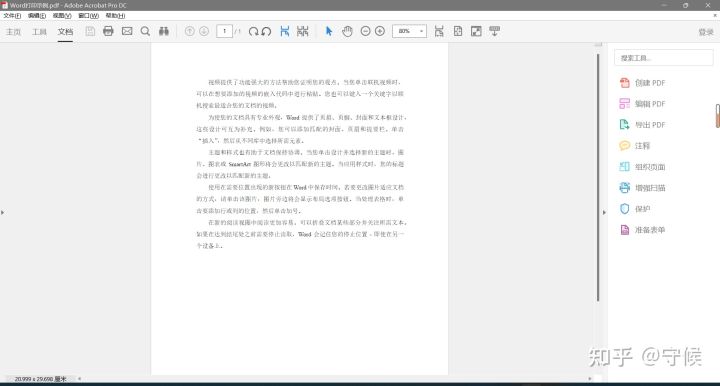Image resolution: width=720 pixels, height=386 pixels.
Task: Open the 注释 comment tool
Action: 635,146
